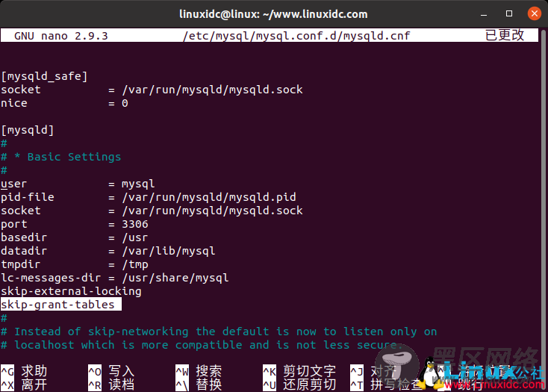Click the ^X exit shortcut
The width and height of the screenshot is (548, 392).
[x=24, y=385]
